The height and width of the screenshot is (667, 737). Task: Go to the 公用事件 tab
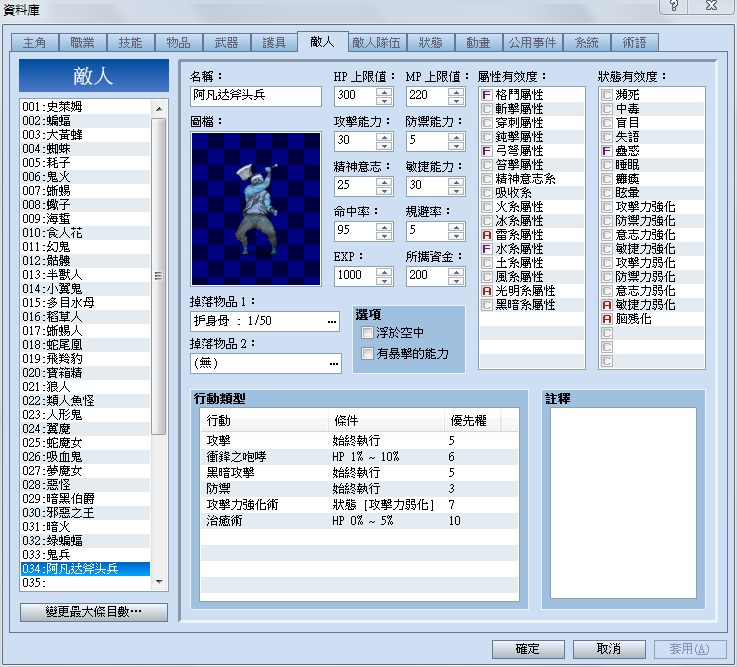[533, 43]
